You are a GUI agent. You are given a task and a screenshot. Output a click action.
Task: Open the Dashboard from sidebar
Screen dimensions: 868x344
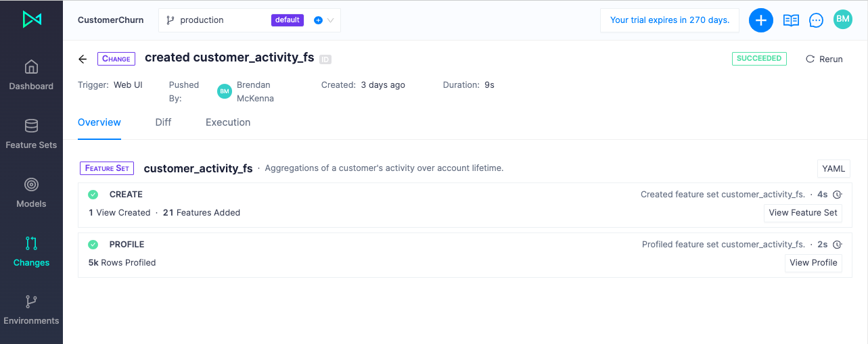click(31, 75)
